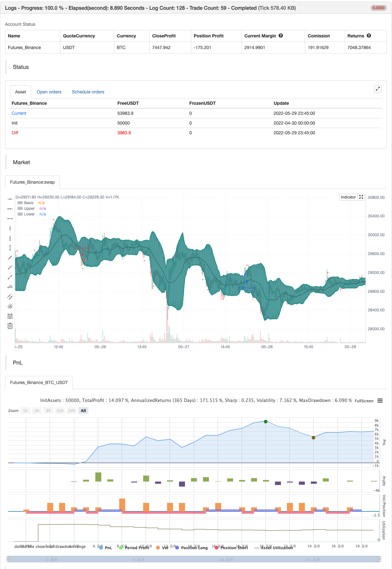Click FullScreen for the PnL chart
The height and width of the screenshot is (569, 392).
click(x=364, y=401)
